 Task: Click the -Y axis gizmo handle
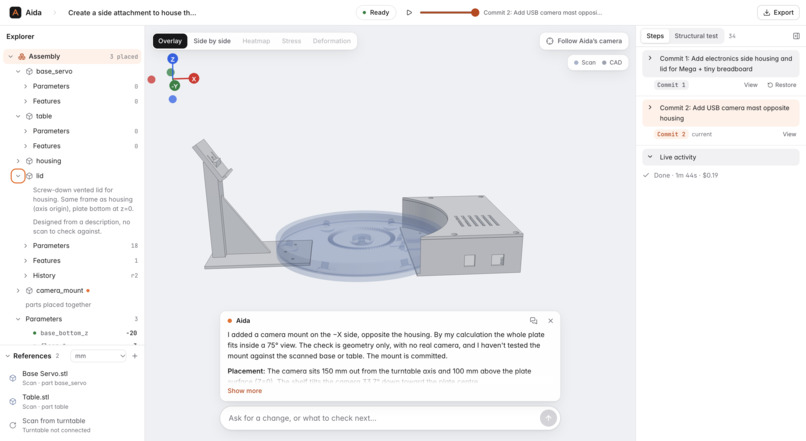click(175, 86)
